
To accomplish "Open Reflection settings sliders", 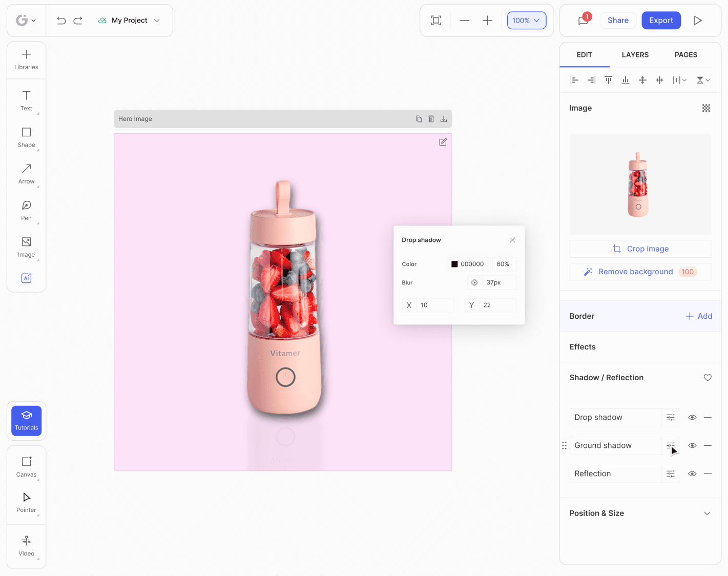I will [671, 474].
